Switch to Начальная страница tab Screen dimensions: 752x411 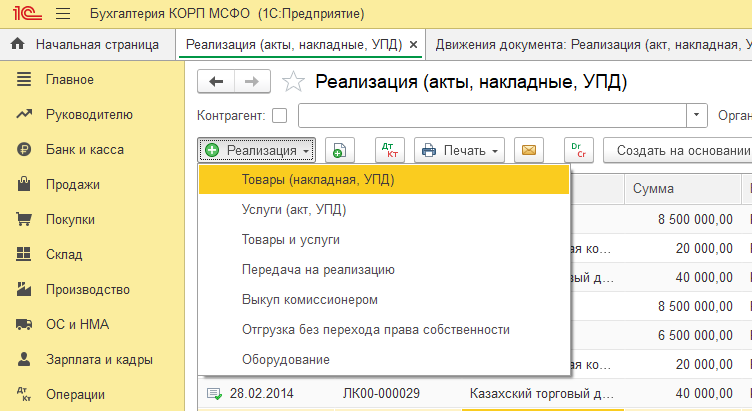[x=88, y=45]
